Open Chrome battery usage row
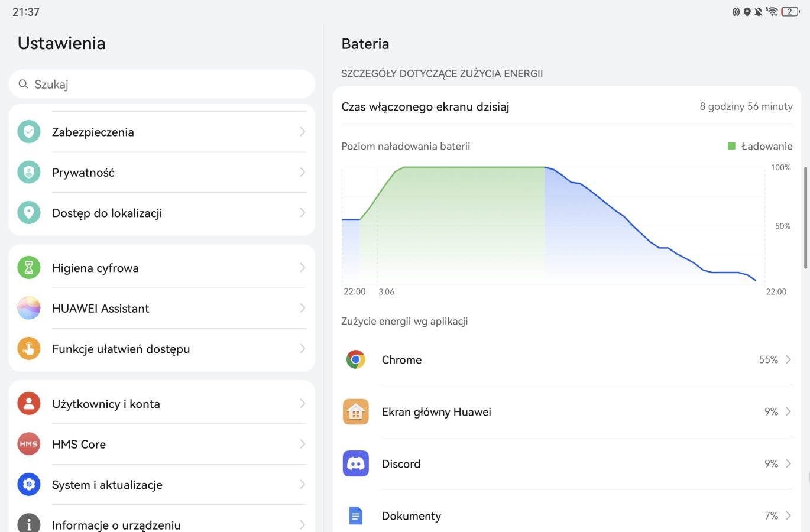810x532 pixels. (567, 359)
